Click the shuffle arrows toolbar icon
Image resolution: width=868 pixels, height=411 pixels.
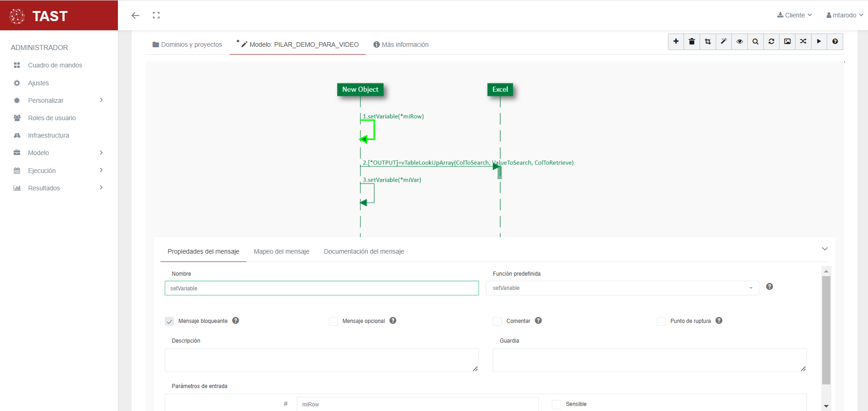point(803,41)
